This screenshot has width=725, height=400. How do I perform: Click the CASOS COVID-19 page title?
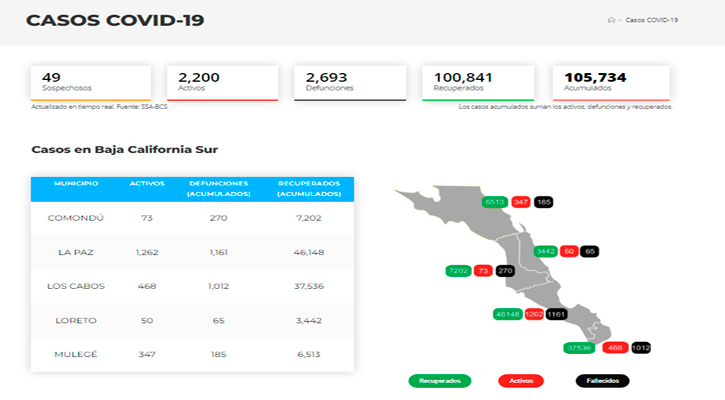coord(115,20)
